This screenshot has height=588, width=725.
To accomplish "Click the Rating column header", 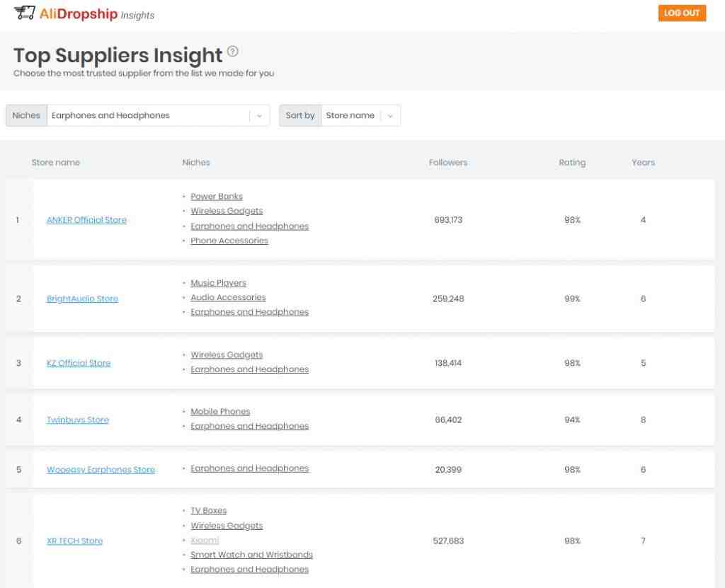I will coord(572,163).
